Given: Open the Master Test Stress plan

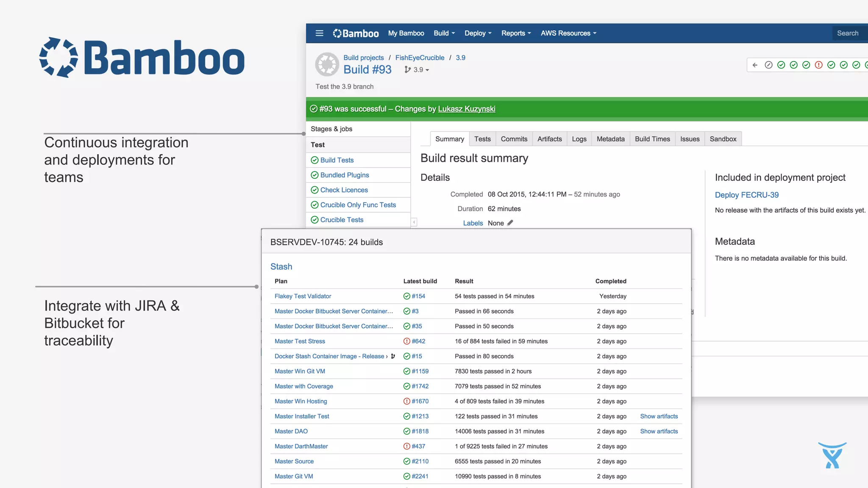Looking at the screenshot, I should pos(300,341).
